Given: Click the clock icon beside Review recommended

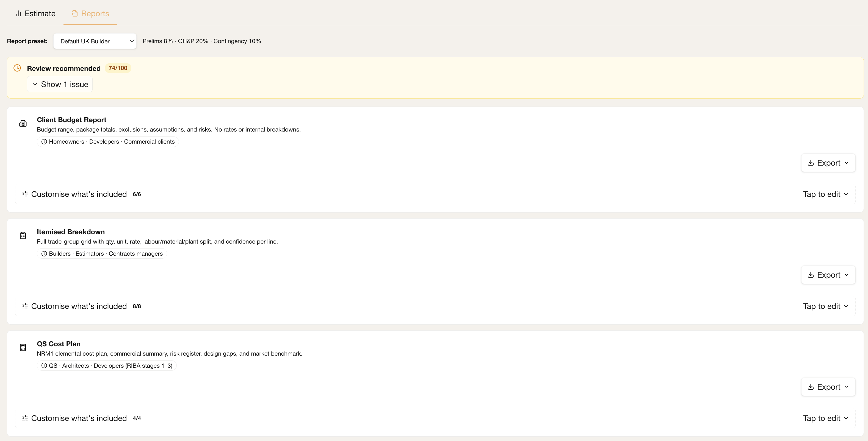Looking at the screenshot, I should 17,68.
